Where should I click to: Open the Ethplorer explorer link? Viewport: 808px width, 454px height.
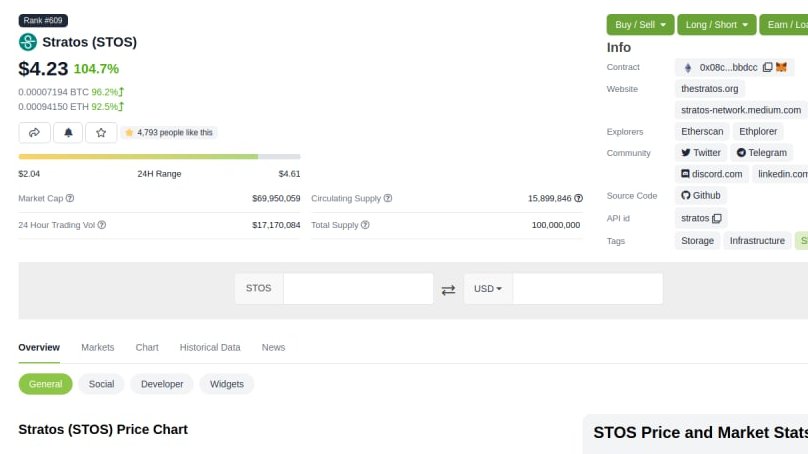point(758,131)
